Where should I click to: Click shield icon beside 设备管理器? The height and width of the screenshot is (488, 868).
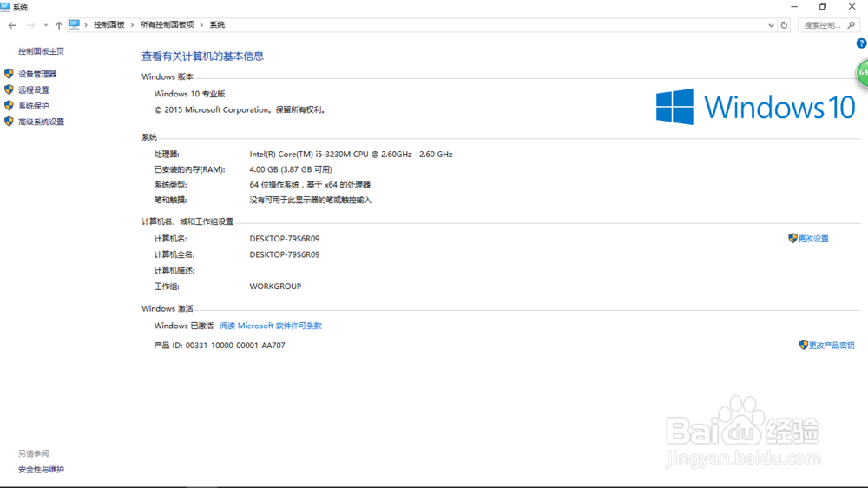pyautogui.click(x=9, y=73)
